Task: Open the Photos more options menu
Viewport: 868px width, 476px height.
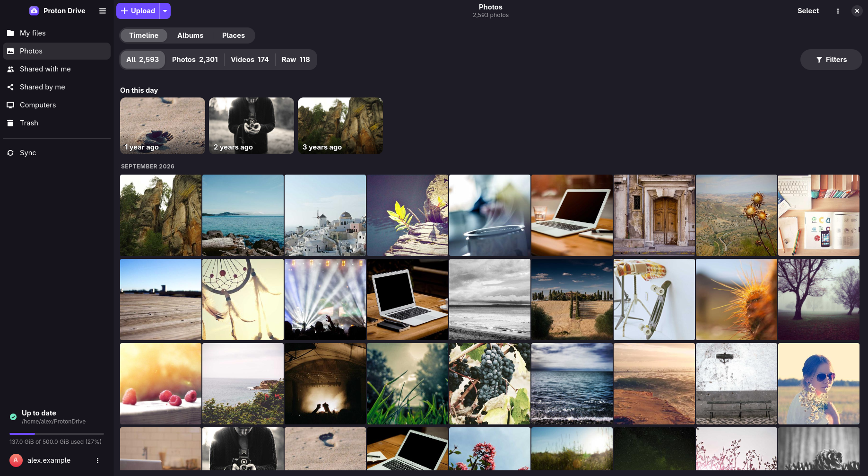Action: click(838, 11)
